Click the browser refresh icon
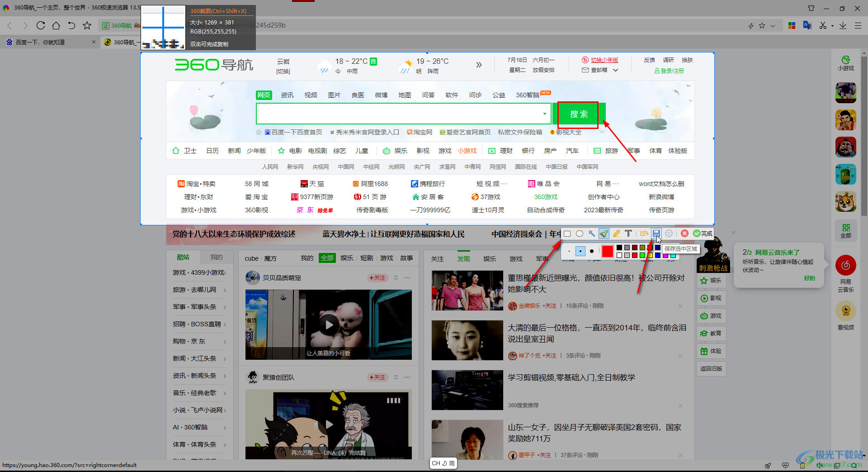 41,25
